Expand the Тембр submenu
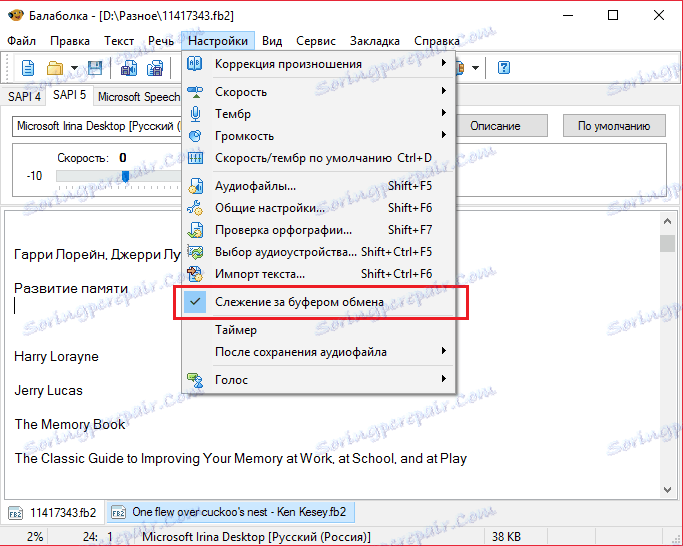The image size is (683, 546). click(443, 113)
